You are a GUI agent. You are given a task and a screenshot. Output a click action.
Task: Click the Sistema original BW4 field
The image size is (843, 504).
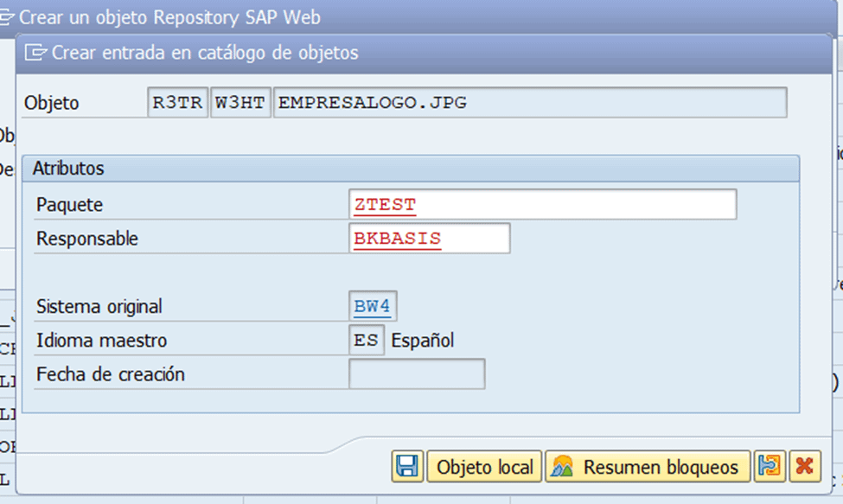click(373, 306)
